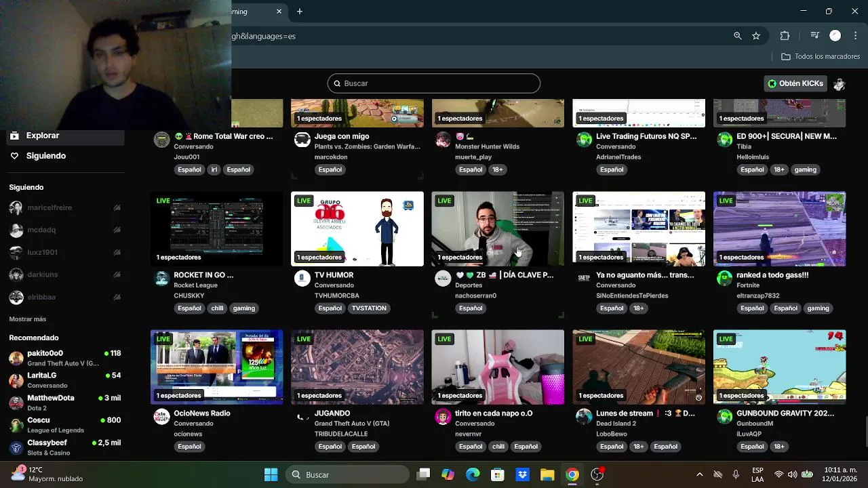
Task: Open GUNBOUND GRAVITY stream thumbnail
Action: pos(779,367)
